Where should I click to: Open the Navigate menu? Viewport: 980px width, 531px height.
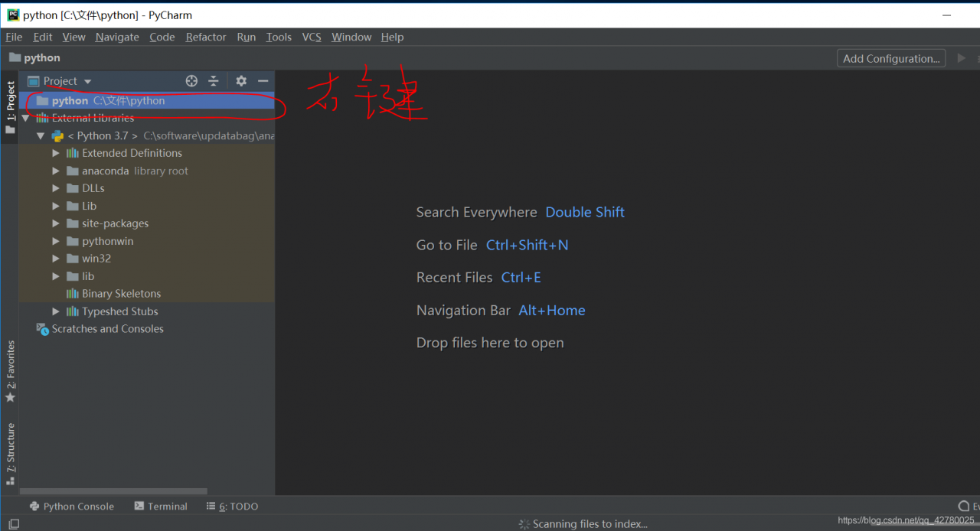tap(117, 37)
